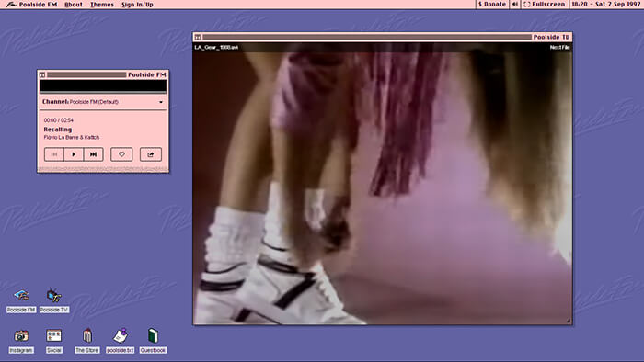Expand the Channel dropdown
This screenshot has height=362, width=644.
[103, 102]
